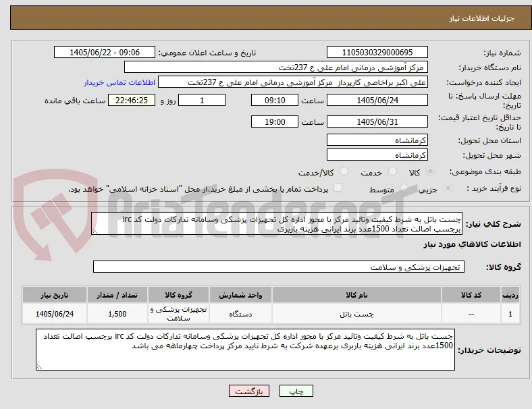Click the دستگاه unit cell
The width and height of the screenshot is (532, 409).
coord(240,314)
